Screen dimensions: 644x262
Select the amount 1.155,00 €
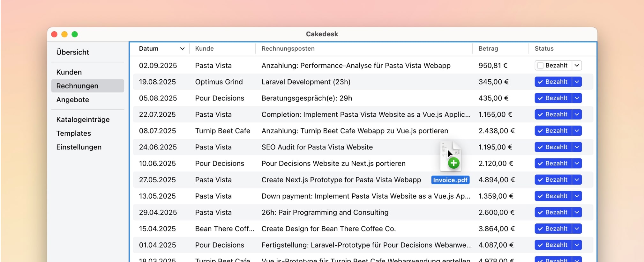(x=495, y=114)
